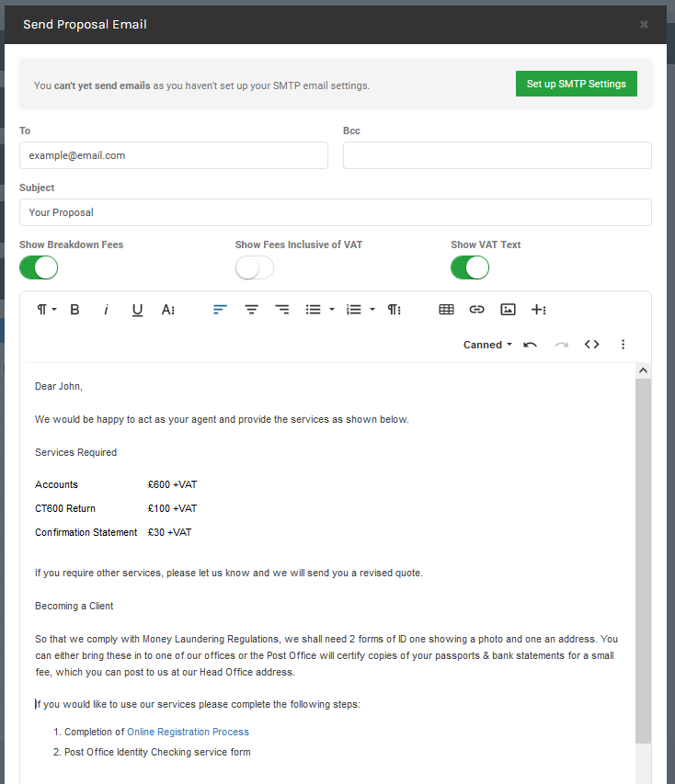Click the 'Services Required' heading text
This screenshot has width=675, height=784.
(76, 452)
